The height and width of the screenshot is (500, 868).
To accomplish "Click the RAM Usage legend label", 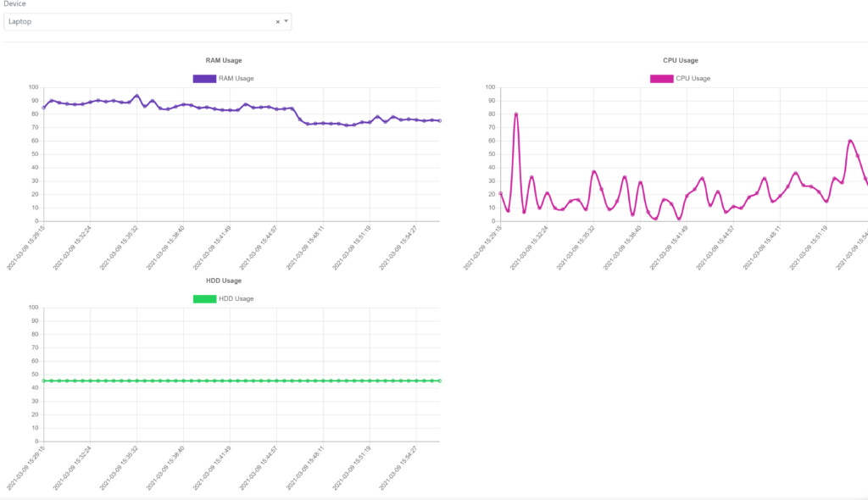I will click(236, 79).
